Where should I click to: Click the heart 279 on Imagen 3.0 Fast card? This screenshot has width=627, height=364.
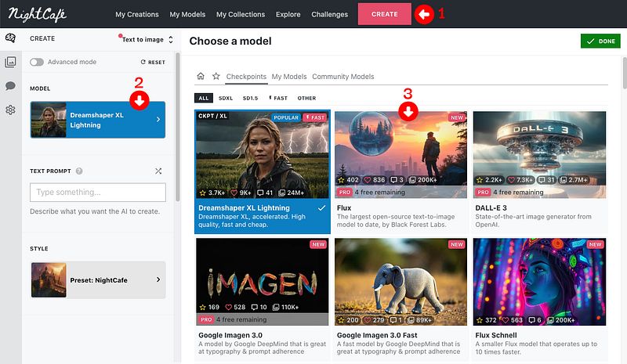(x=373, y=320)
